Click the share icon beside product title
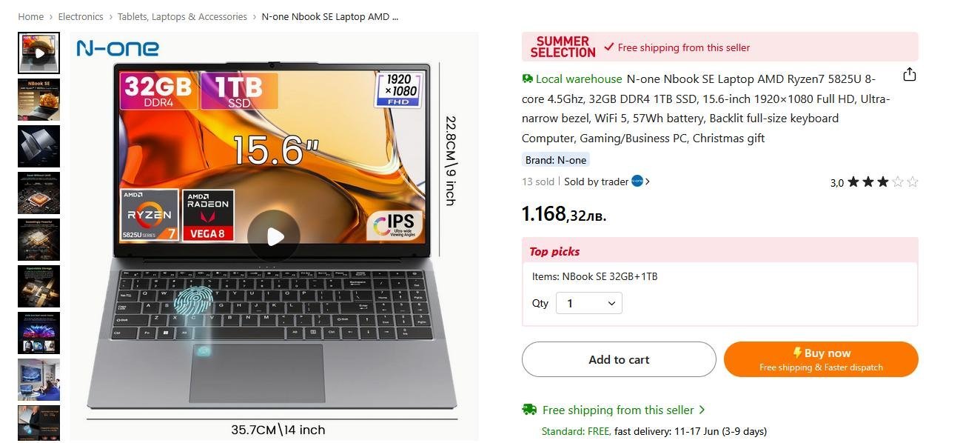 [910, 75]
